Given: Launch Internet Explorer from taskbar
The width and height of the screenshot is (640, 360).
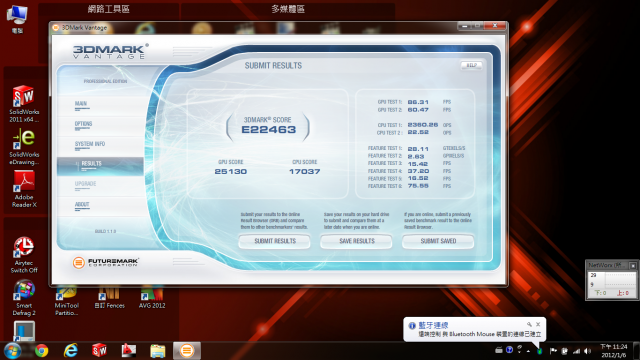Looking at the screenshot, I should point(71,351).
